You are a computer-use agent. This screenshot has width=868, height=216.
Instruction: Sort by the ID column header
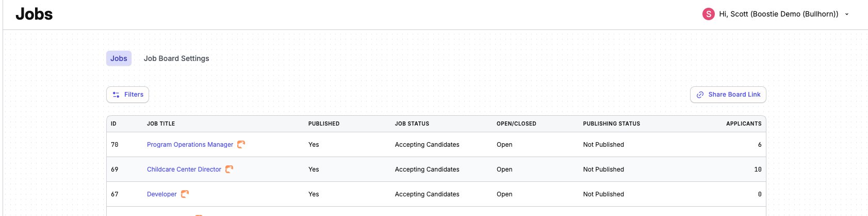click(113, 124)
